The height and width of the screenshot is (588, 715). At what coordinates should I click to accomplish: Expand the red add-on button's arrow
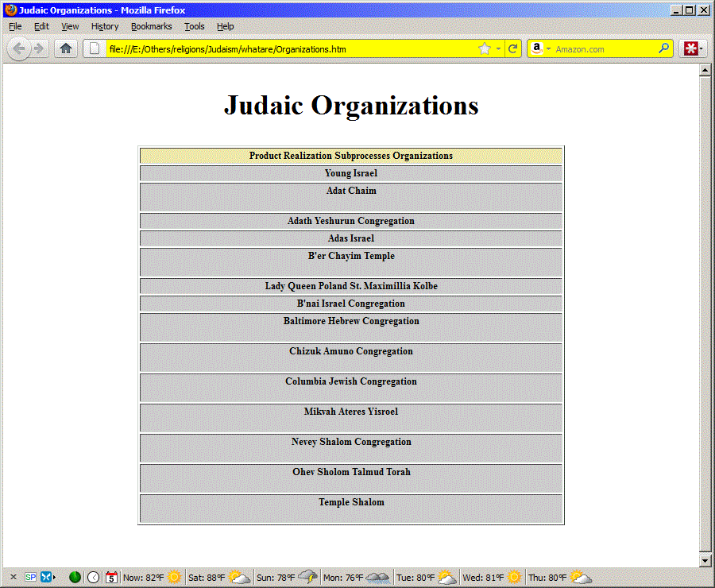(701, 48)
